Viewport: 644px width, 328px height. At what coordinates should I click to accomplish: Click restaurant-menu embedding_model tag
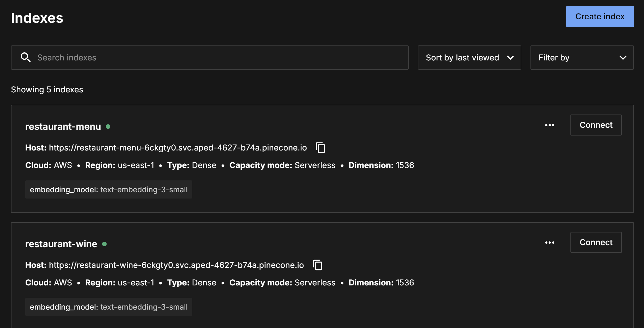109,190
